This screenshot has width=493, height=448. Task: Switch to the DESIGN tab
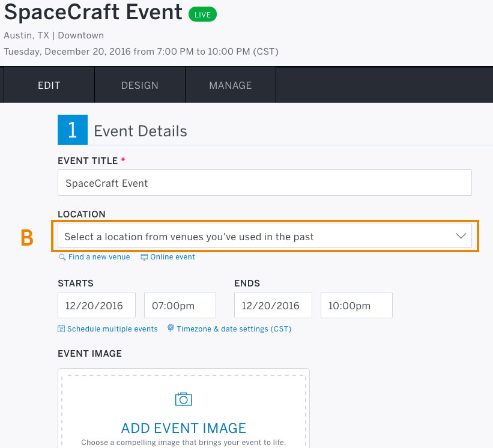140,85
